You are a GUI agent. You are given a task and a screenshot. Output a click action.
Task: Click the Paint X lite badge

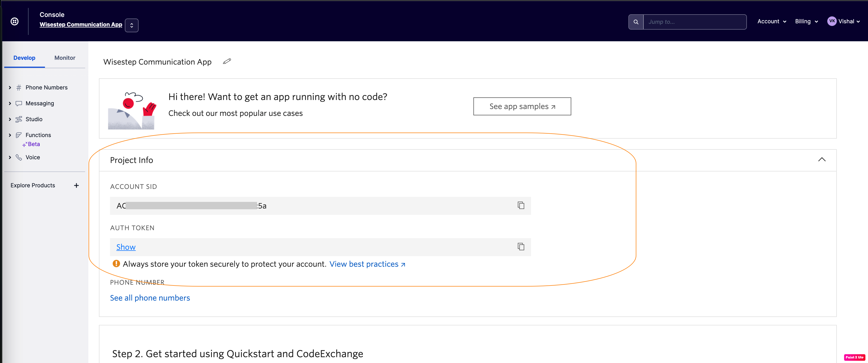tap(854, 357)
